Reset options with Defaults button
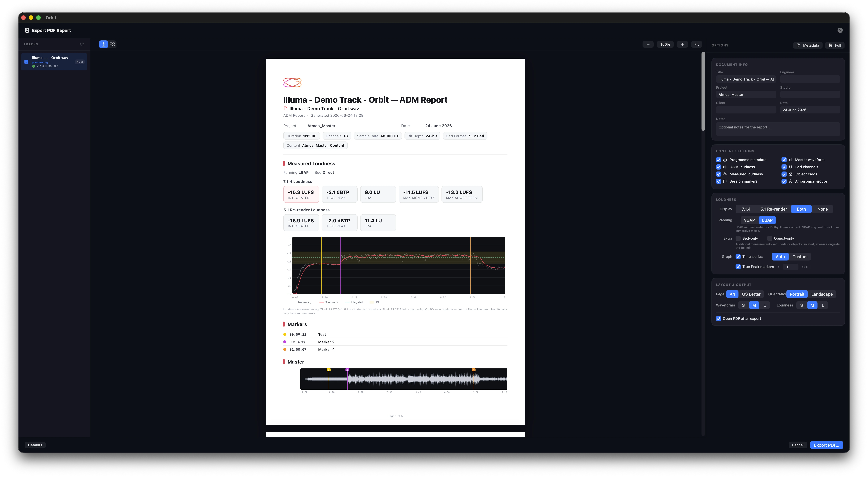The width and height of the screenshot is (868, 477). (35, 445)
